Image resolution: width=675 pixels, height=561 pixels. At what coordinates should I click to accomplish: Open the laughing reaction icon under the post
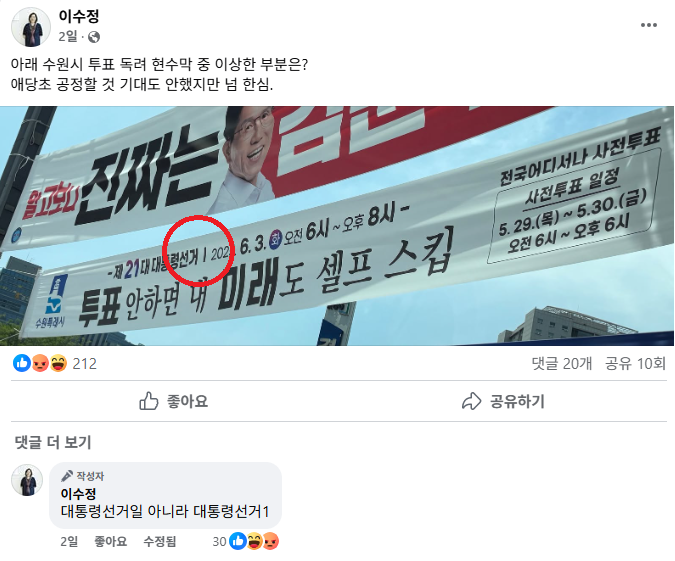[x=58, y=363]
